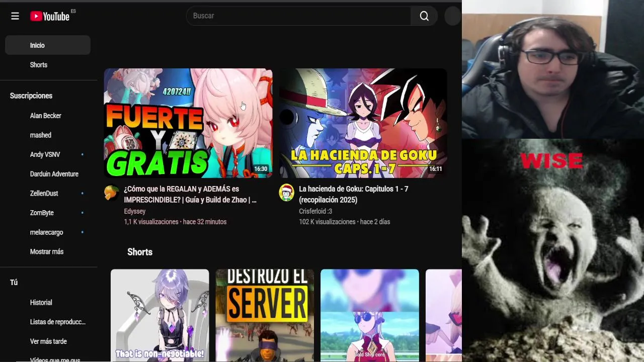The height and width of the screenshot is (362, 644).
Task: Select Inicio in the sidebar
Action: point(48,45)
